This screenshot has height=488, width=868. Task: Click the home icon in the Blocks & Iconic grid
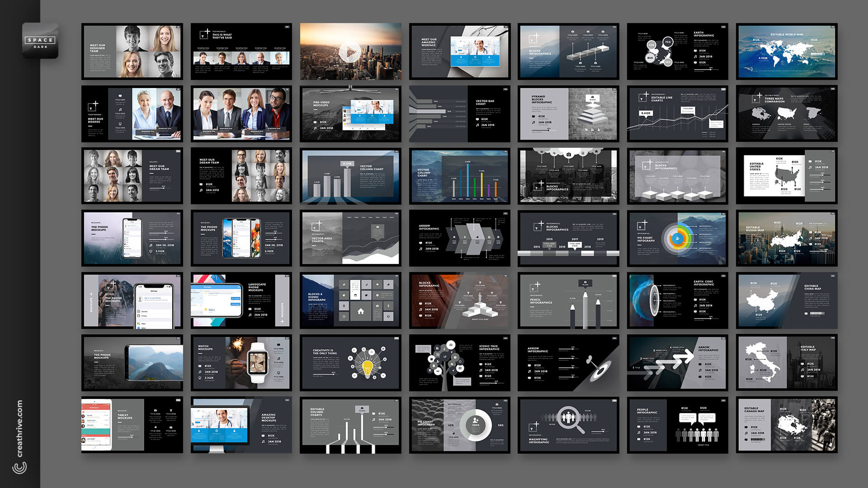coord(361,311)
